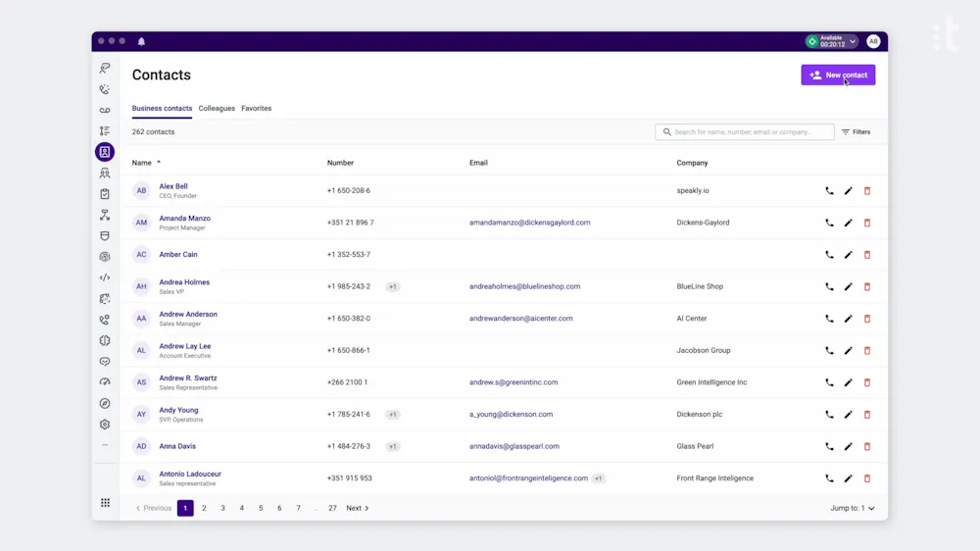Viewport: 980px width, 551px height.
Task: Edit Amanda Manzo with the pencil icon
Action: point(848,223)
